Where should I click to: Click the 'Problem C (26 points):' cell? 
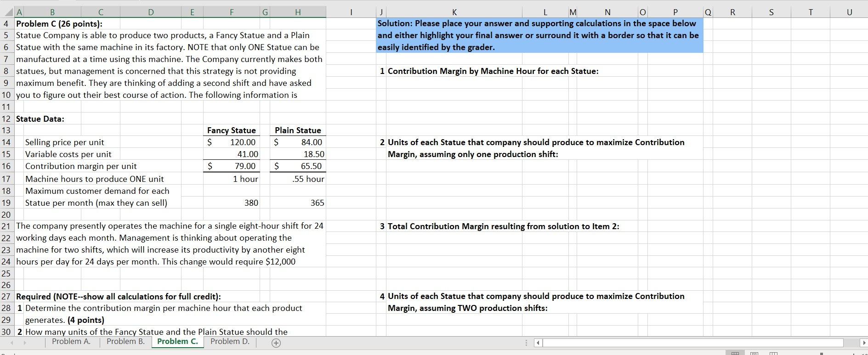60,23
